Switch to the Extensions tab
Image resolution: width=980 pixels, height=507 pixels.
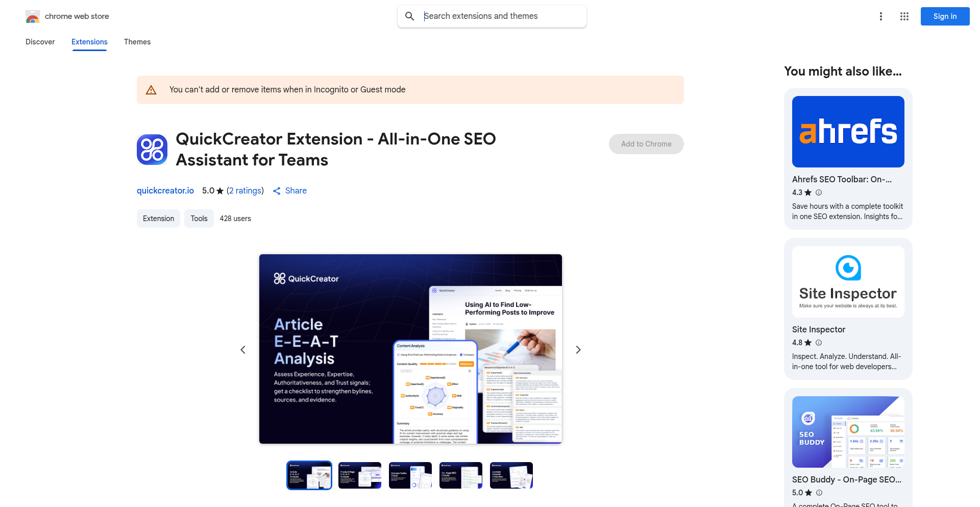click(89, 42)
